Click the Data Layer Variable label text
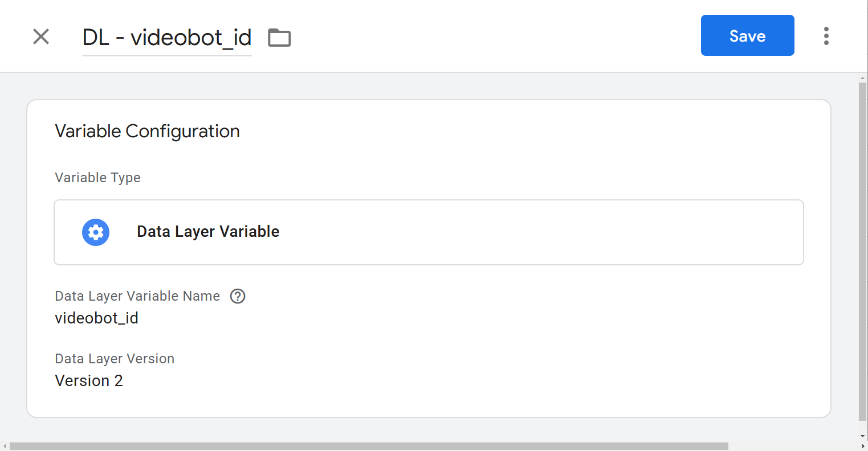This screenshot has height=451, width=868. pos(207,232)
